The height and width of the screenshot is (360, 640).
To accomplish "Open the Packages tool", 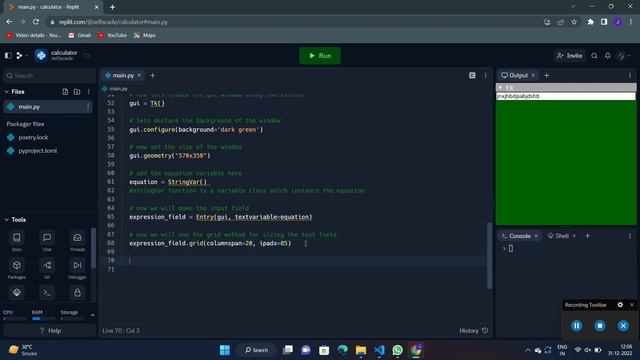I will [x=17, y=269].
